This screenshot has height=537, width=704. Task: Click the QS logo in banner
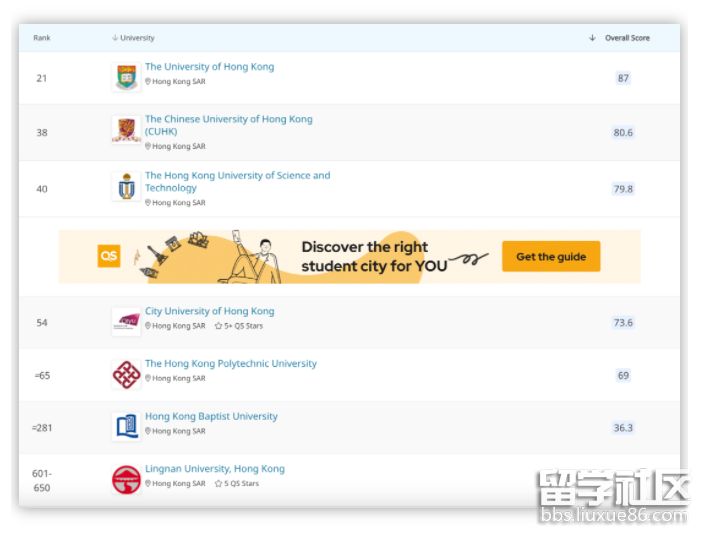point(109,257)
